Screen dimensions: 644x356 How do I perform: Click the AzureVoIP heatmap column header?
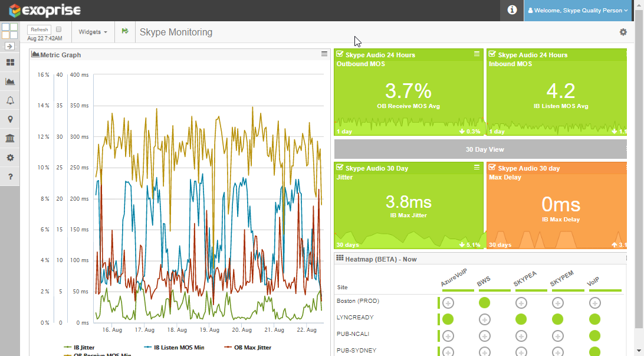pyautogui.click(x=454, y=277)
